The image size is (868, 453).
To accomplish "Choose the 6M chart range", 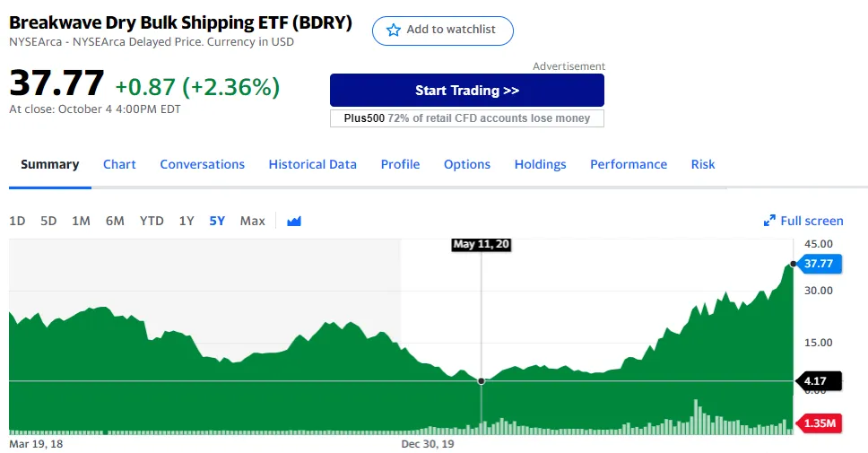I will [115, 221].
